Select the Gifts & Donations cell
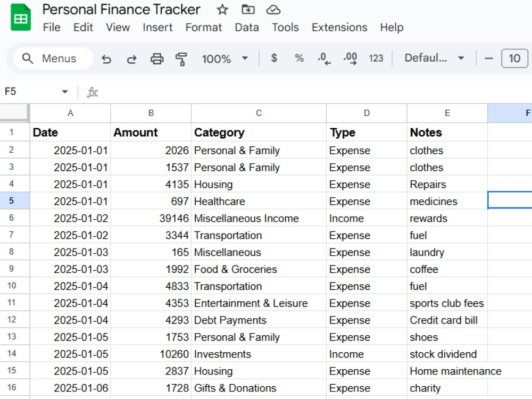The width and height of the screenshot is (532, 399). 259,387
